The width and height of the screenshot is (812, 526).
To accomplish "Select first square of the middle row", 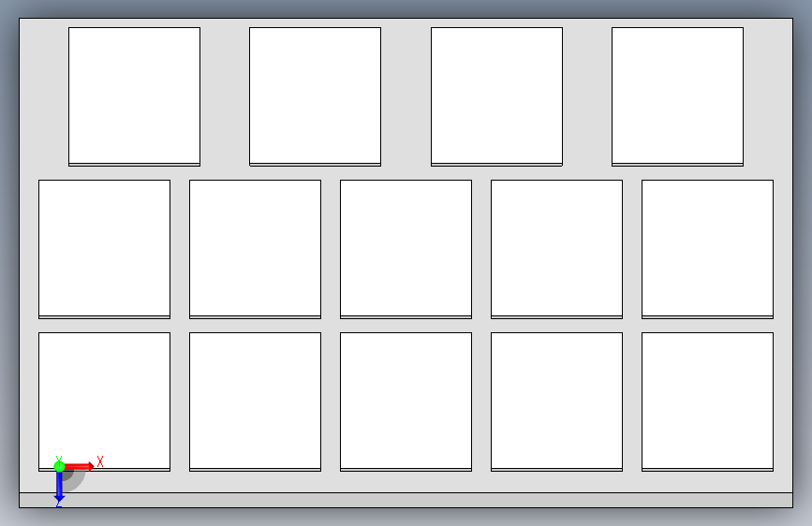I will pyautogui.click(x=104, y=249).
